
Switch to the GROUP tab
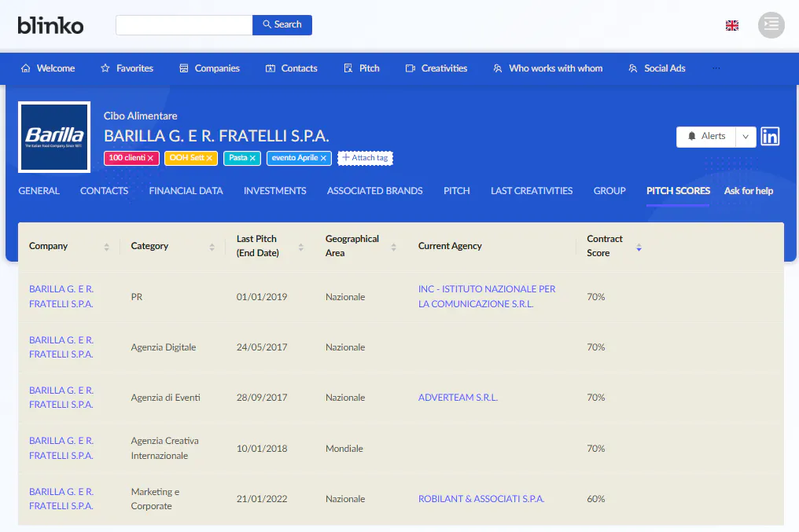coord(609,191)
